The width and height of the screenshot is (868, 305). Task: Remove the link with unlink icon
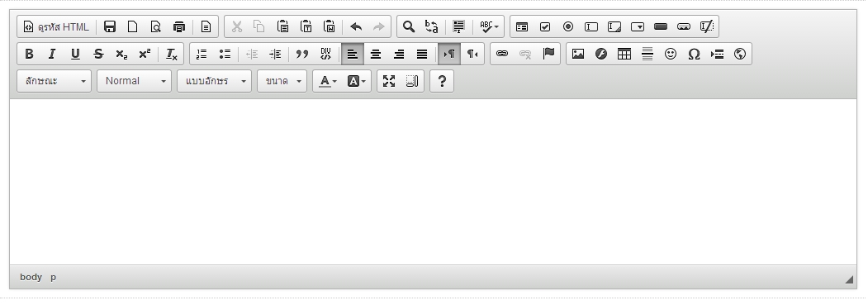tap(525, 54)
